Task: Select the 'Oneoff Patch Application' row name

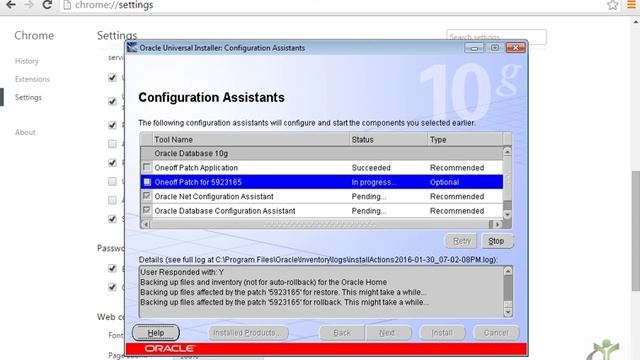Action: (x=196, y=168)
